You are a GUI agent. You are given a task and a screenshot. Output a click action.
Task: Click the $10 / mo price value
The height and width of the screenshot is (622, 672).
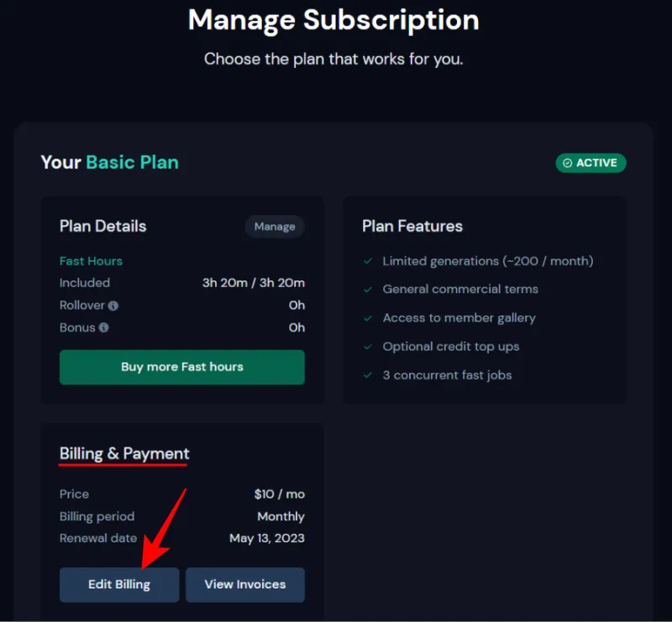(280, 494)
